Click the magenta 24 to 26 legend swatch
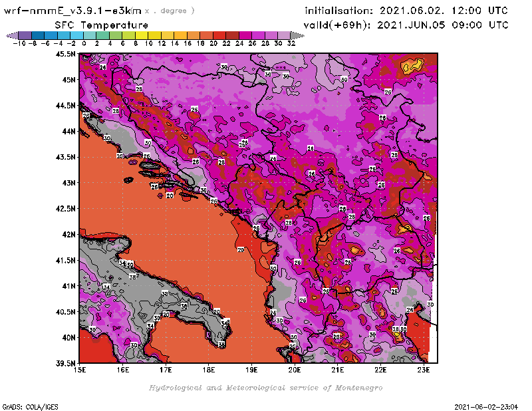This screenshot has width=532, height=411. click(x=245, y=35)
